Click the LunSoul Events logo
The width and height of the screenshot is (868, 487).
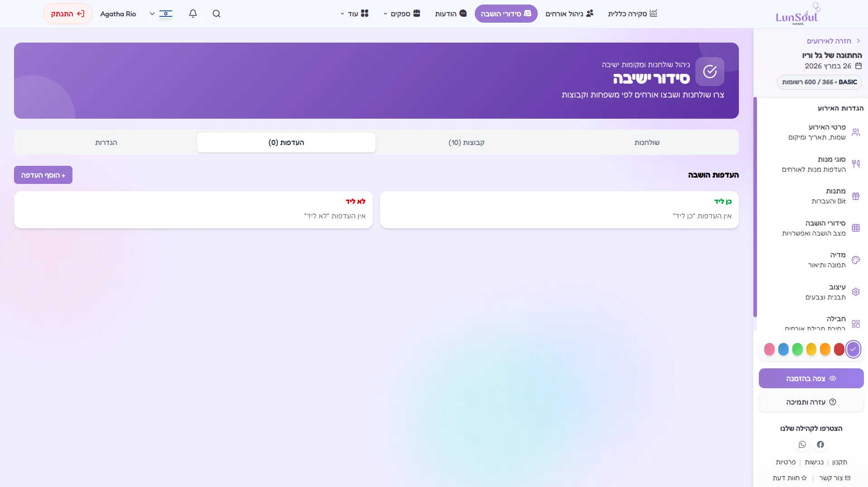tap(798, 14)
